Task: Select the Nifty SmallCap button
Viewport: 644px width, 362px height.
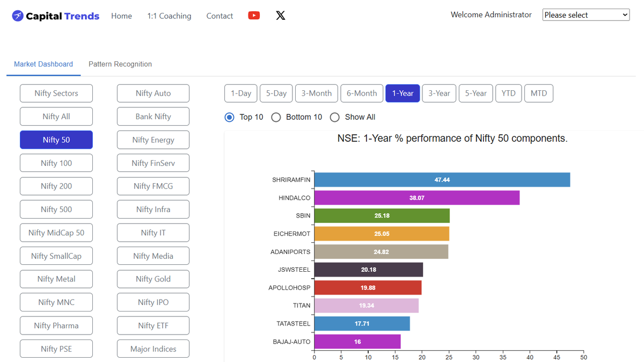Action: pos(56,256)
